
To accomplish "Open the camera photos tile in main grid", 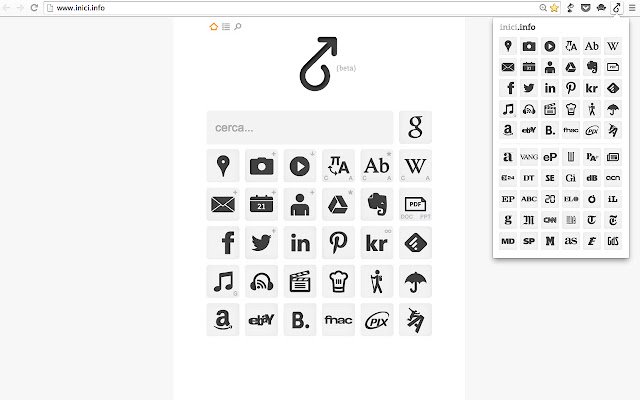I will (261, 166).
